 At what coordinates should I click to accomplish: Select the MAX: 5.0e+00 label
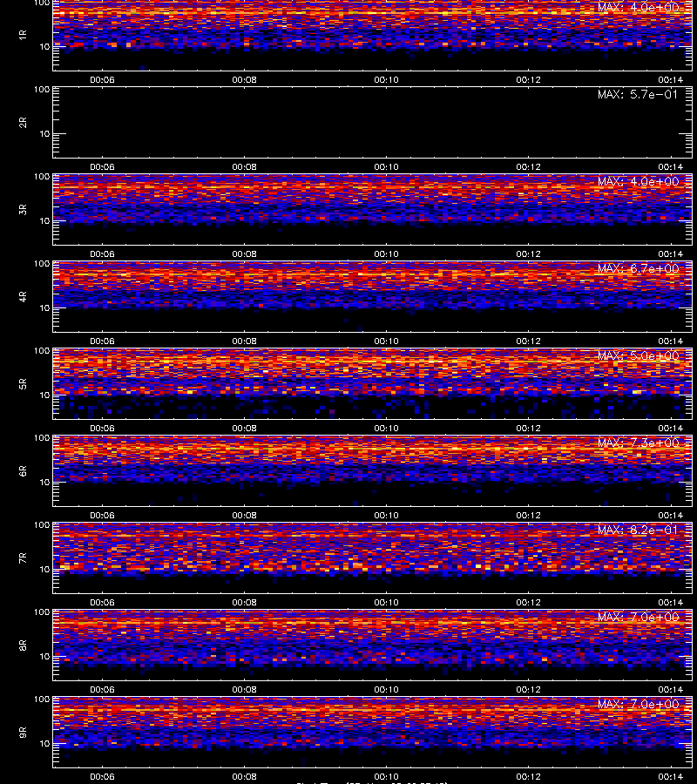638,355
